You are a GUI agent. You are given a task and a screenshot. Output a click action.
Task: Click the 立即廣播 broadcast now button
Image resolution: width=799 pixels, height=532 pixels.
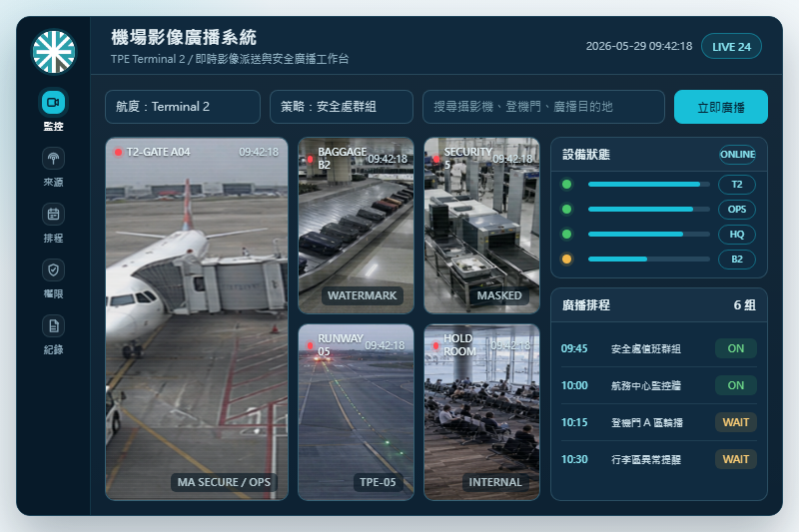(721, 107)
